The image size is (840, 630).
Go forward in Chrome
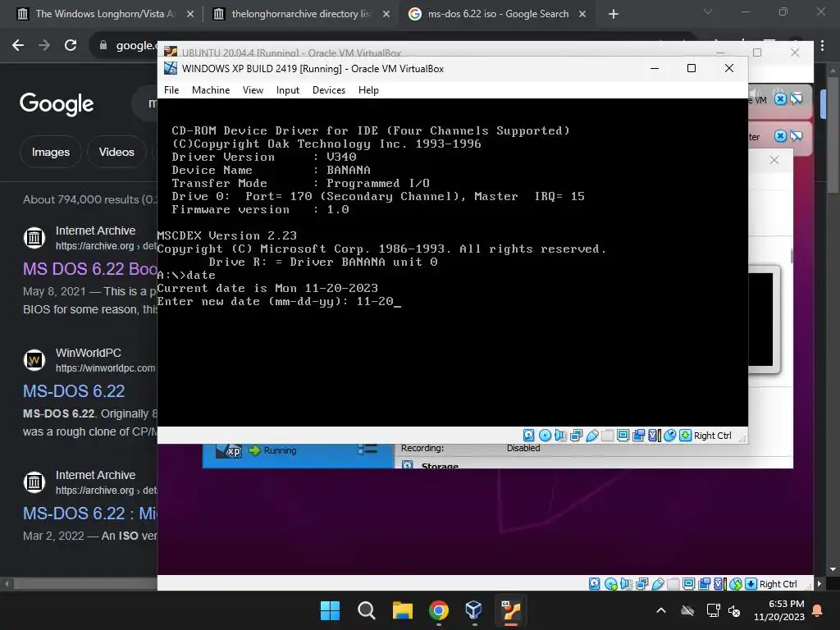point(44,45)
